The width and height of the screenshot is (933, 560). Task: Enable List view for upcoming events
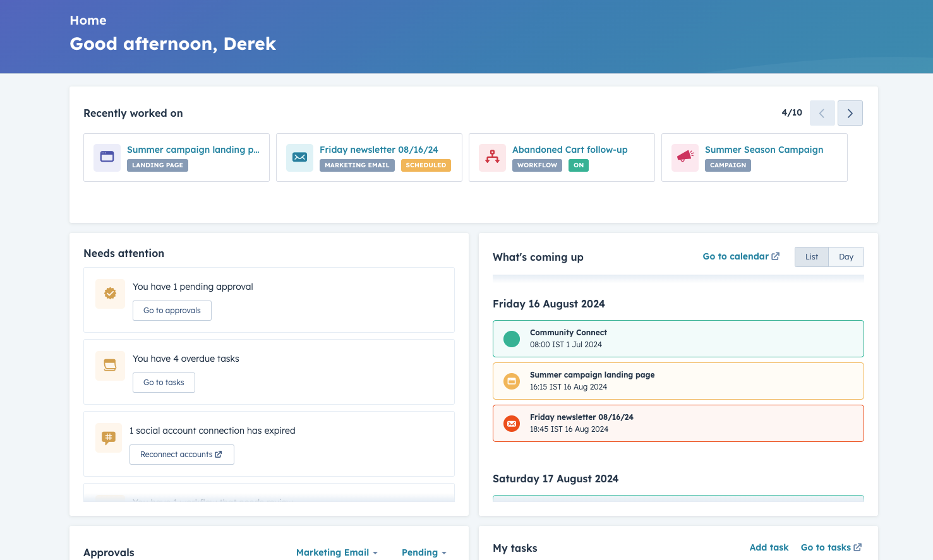(x=811, y=256)
